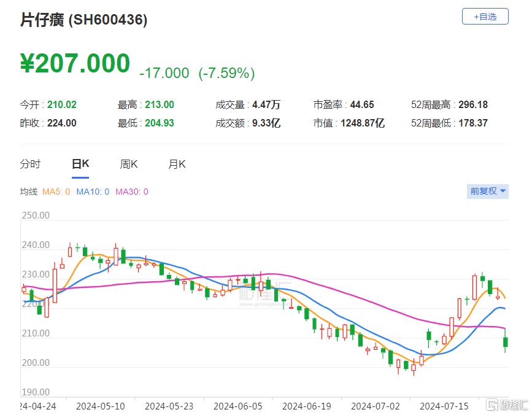Click the last green candlestick on the chart

tap(506, 342)
